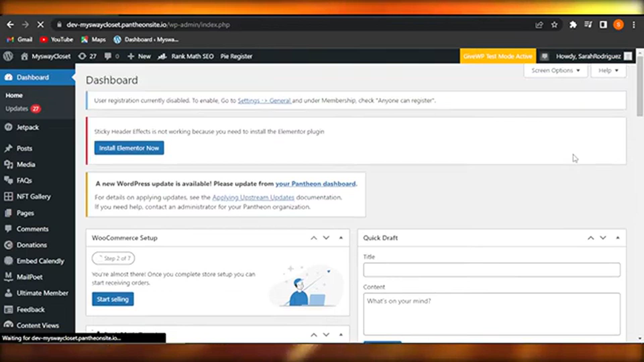Click GiveWP Test Mode Active badge

pos(498,56)
